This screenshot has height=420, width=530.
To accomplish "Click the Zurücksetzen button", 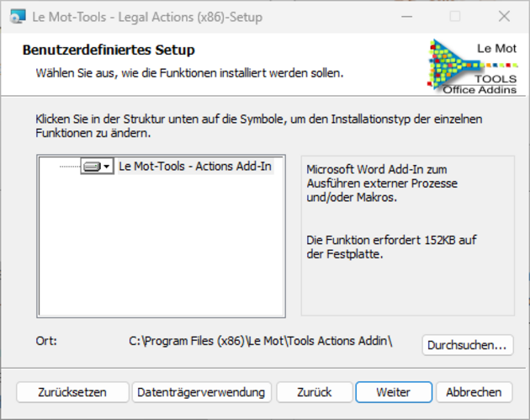I will [72, 392].
